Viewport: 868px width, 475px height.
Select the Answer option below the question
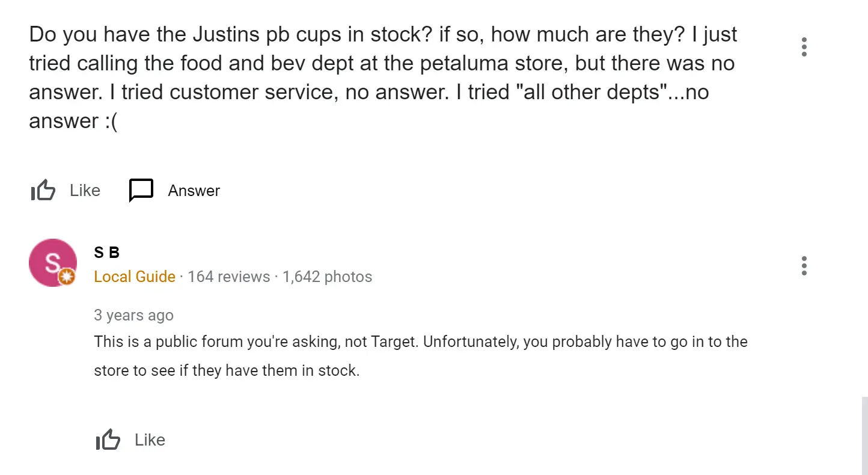click(x=174, y=190)
